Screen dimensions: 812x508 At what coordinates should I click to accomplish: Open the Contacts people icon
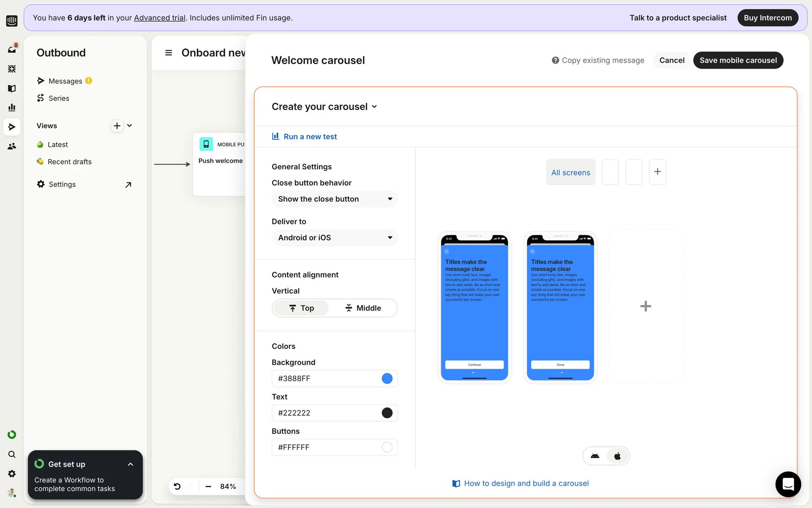[12, 146]
